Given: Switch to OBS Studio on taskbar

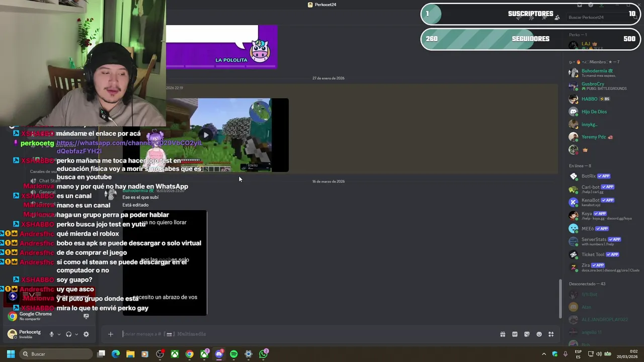Looking at the screenshot, I should click(160, 354).
